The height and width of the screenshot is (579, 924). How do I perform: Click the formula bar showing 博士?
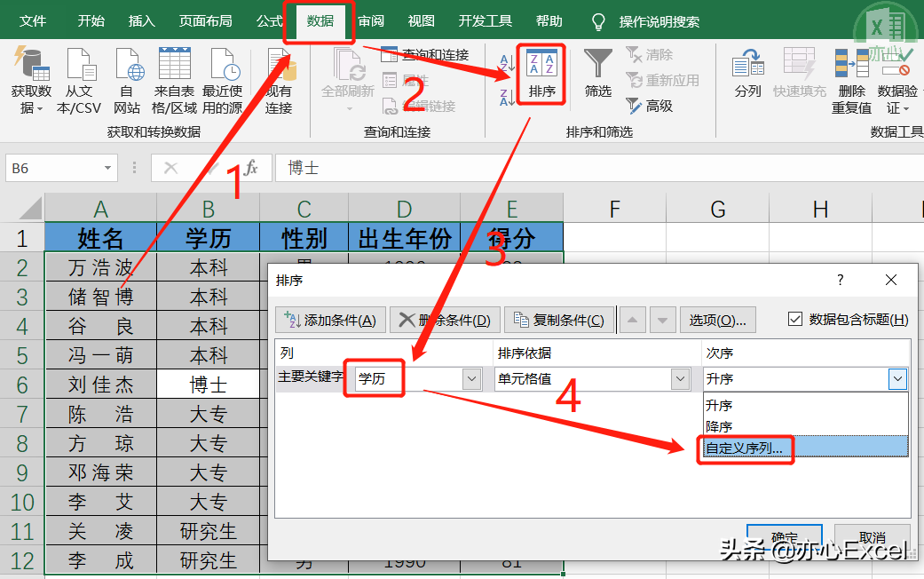tap(599, 168)
